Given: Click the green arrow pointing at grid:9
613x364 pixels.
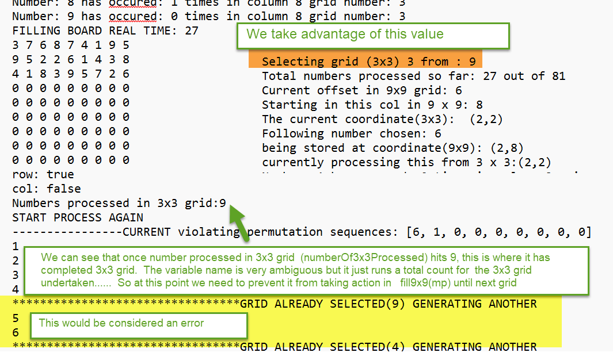Looking at the screenshot, I should 242,221.
